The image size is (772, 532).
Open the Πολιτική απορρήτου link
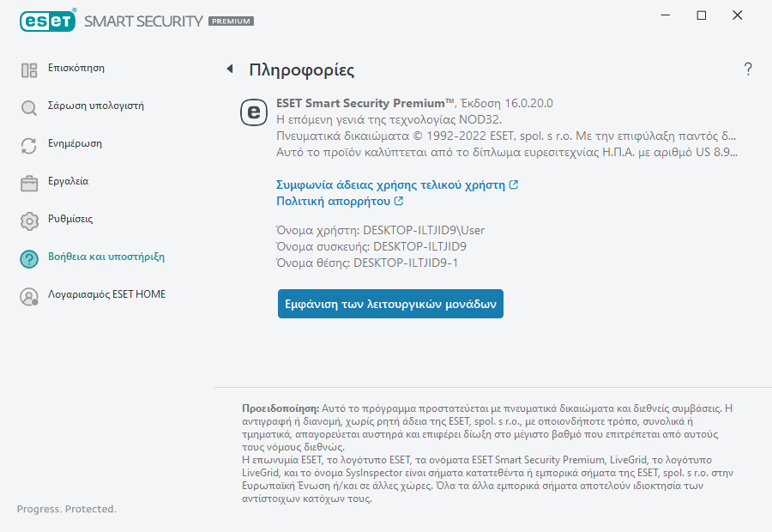coord(334,202)
